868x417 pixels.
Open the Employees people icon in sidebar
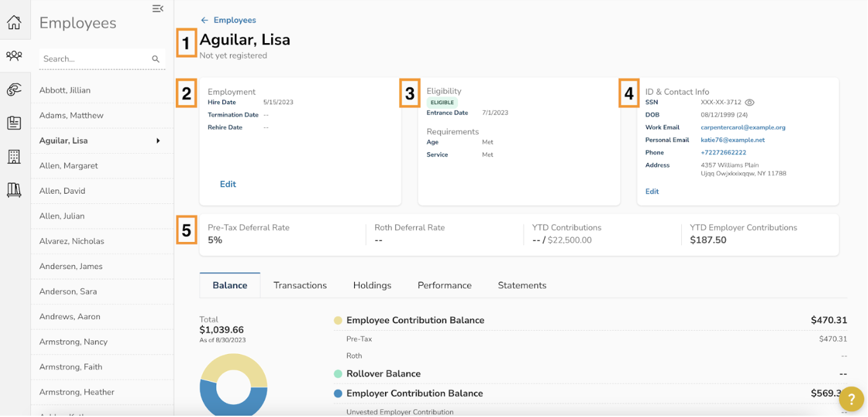(x=14, y=56)
